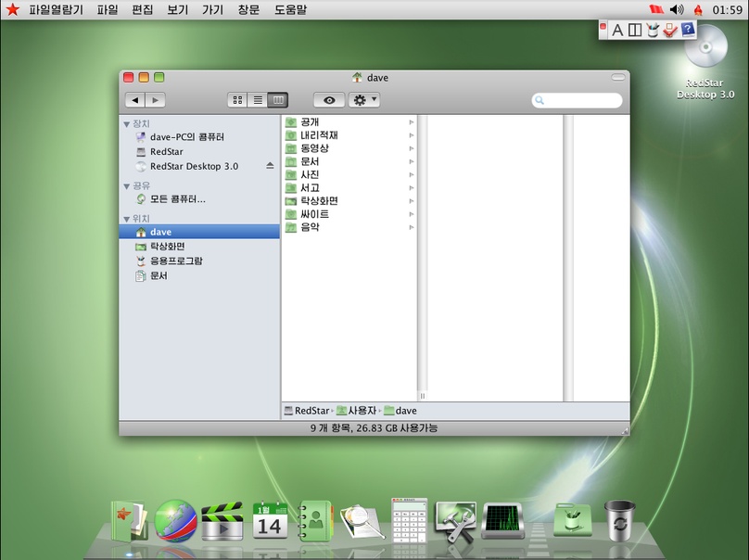Open the 가기 menu
Viewport: 749px width, 560px height.
click(x=212, y=9)
